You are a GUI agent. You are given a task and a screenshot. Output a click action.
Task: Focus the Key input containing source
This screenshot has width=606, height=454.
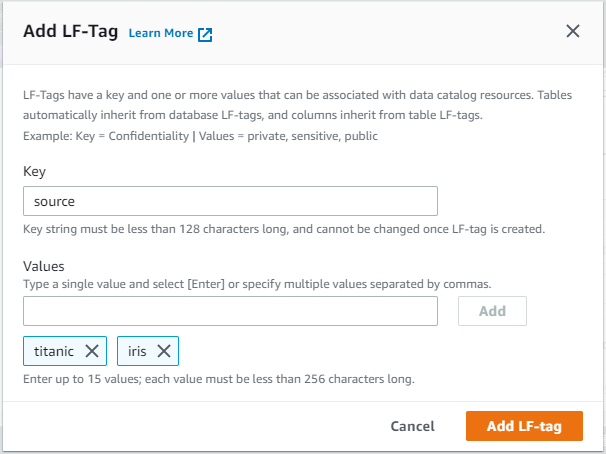coord(230,201)
